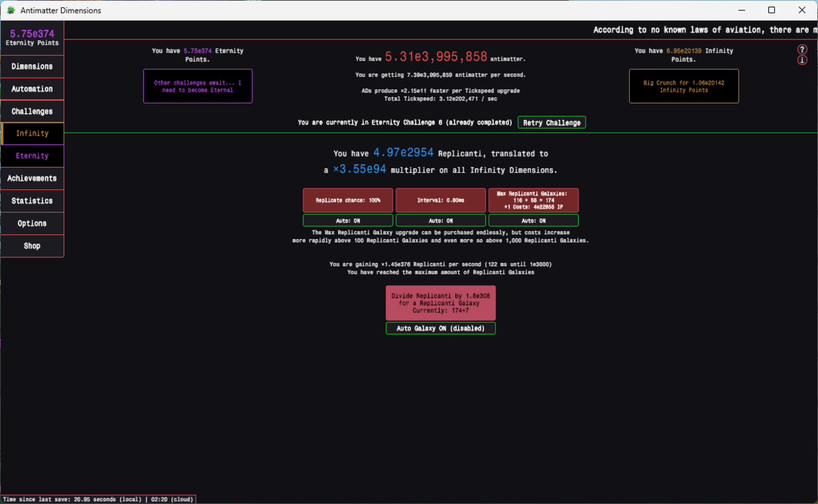Buy the Interval: 0.80ms upgrade

tap(440, 201)
